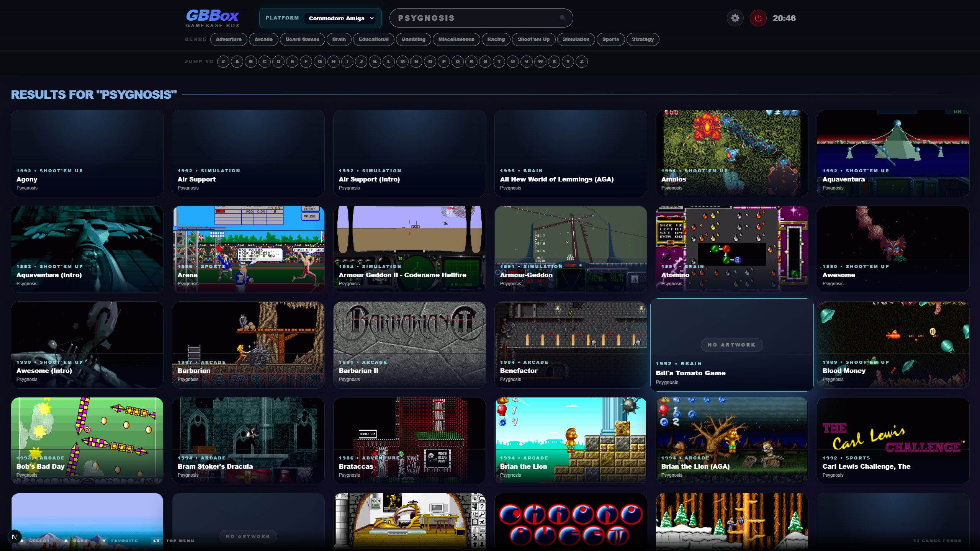
Task: Select the Sports genre chip
Action: point(610,39)
